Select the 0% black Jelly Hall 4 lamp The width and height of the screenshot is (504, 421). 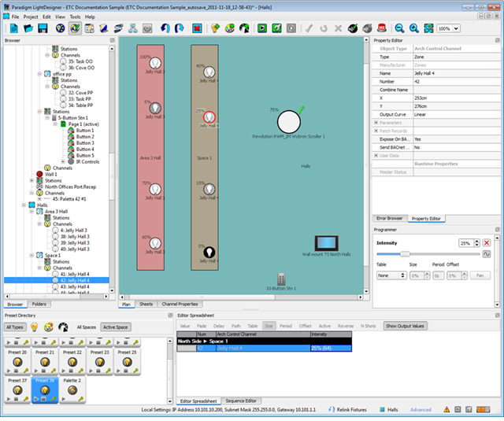[209, 252]
